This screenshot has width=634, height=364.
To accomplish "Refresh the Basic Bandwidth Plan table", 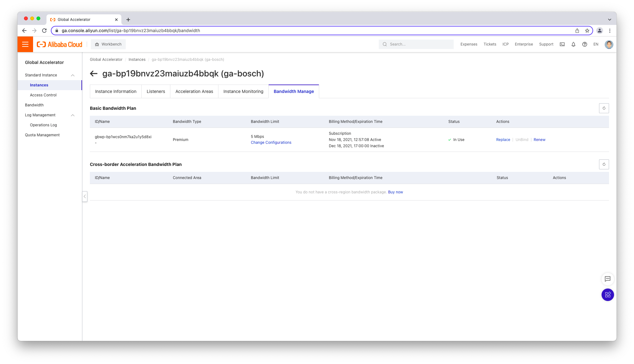I will click(x=604, y=108).
